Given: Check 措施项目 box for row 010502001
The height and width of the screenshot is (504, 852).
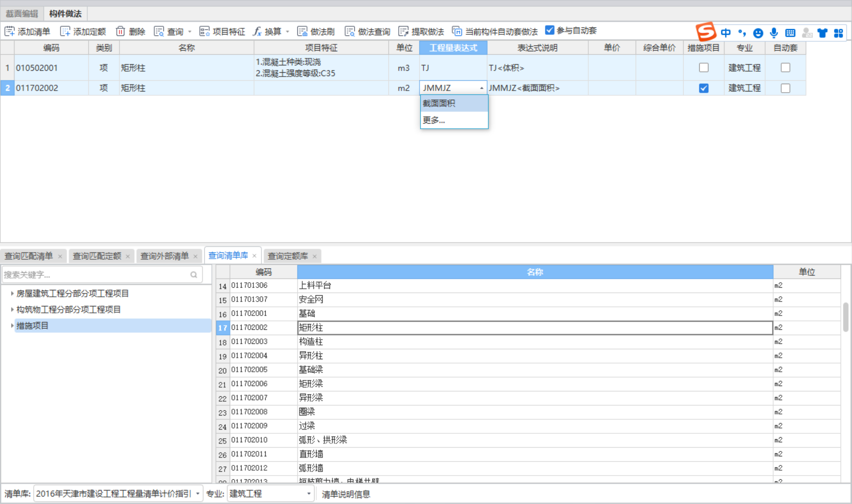Looking at the screenshot, I should click(x=704, y=67).
